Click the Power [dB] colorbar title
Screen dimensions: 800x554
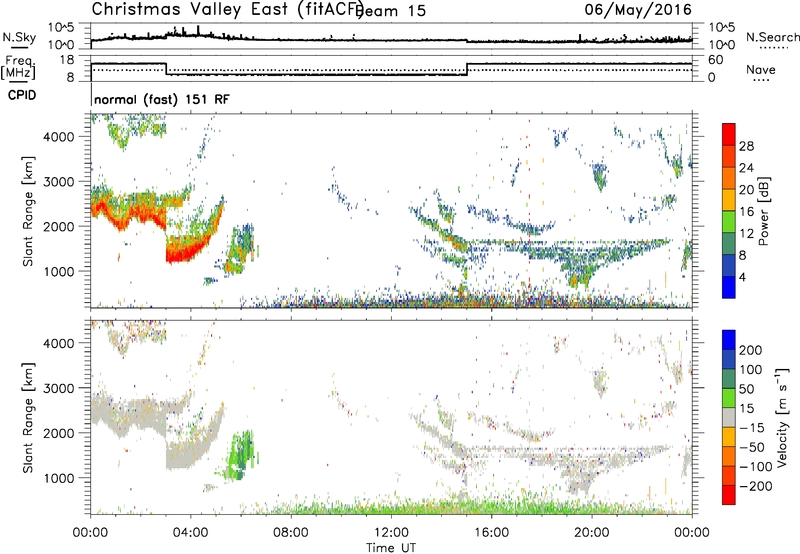[763, 211]
